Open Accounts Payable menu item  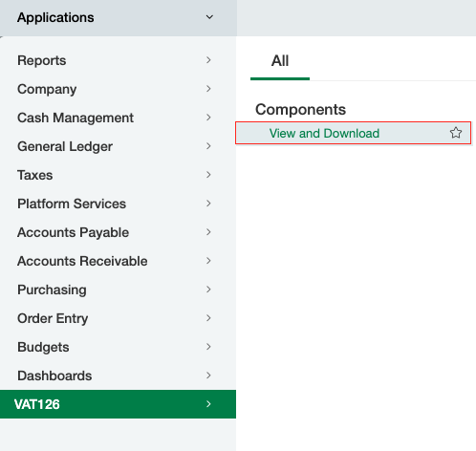pos(118,232)
